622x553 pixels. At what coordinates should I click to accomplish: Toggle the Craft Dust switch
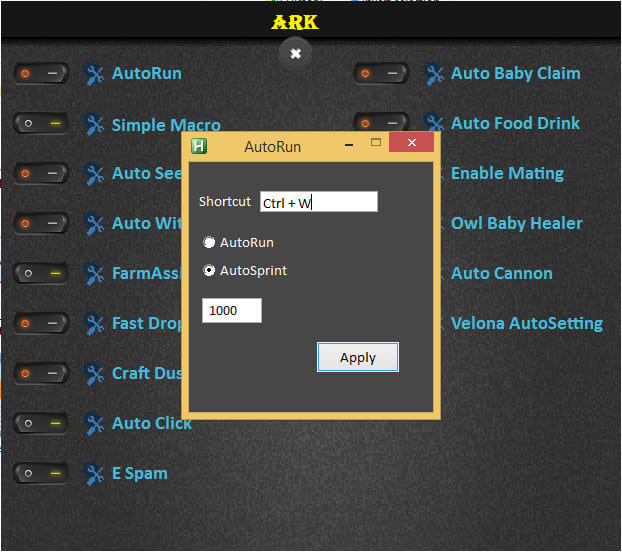point(40,374)
